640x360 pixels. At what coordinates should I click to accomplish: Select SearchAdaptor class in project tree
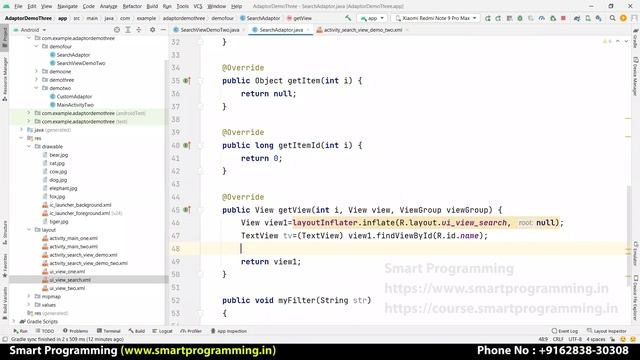(x=73, y=55)
